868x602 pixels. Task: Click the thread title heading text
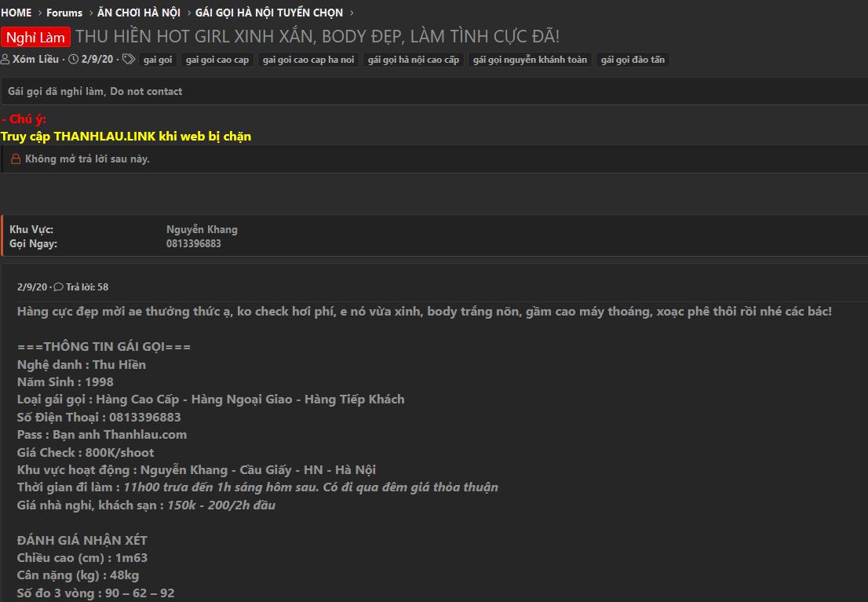pos(318,37)
